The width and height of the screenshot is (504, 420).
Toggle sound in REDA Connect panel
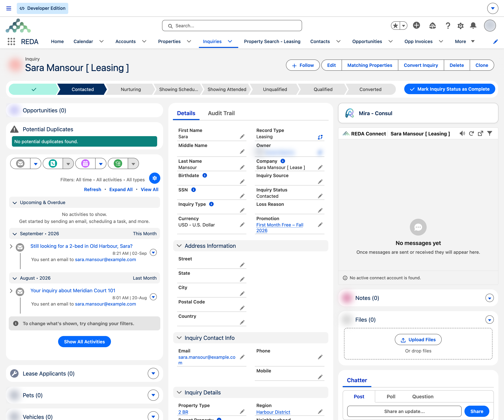pyautogui.click(x=462, y=134)
